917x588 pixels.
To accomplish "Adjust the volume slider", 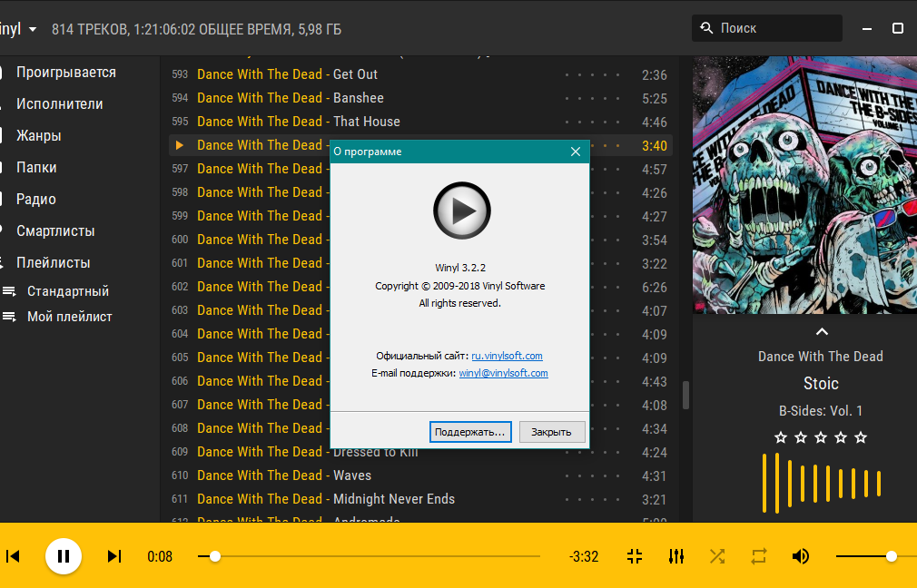I will 876,556.
